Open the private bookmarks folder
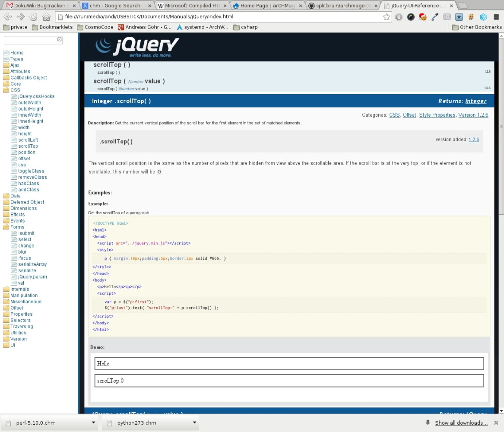 click(x=15, y=27)
